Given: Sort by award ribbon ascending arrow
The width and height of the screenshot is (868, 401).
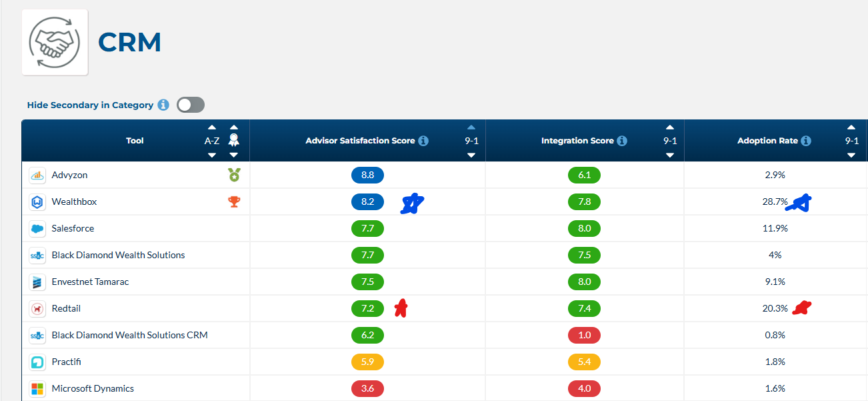Looking at the screenshot, I should [x=233, y=127].
